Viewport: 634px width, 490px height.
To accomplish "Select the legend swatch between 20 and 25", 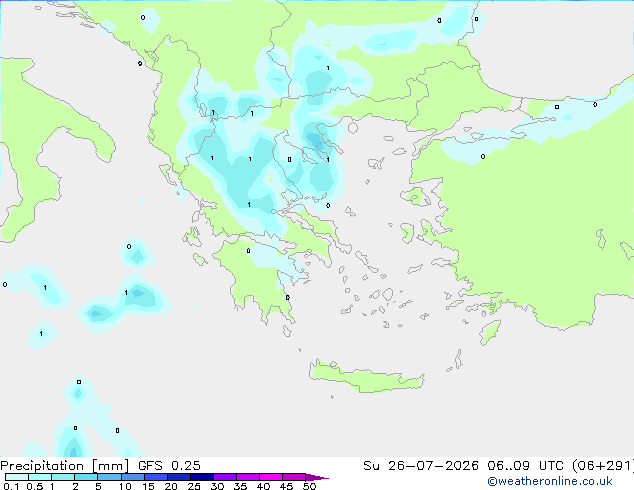I will coord(179,477).
